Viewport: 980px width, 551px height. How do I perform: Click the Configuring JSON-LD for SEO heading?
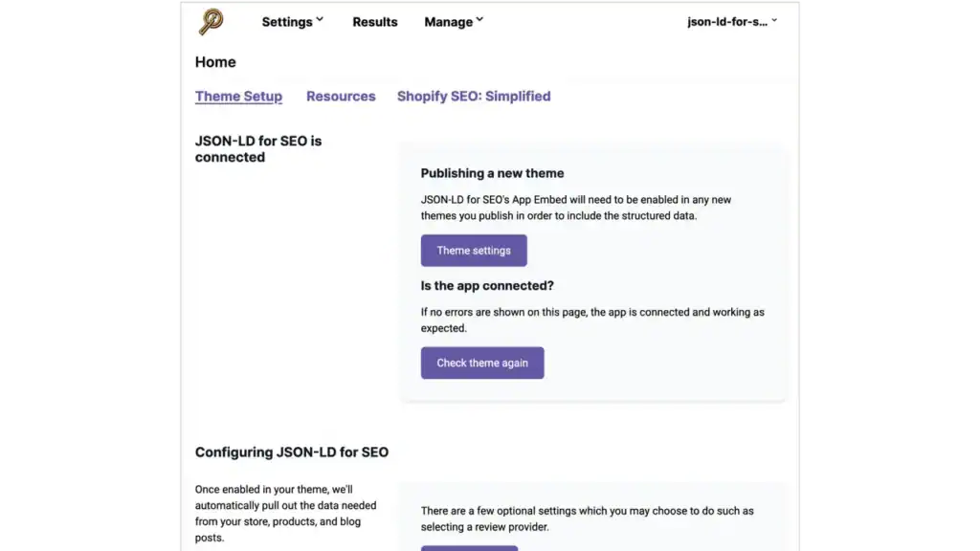click(292, 452)
